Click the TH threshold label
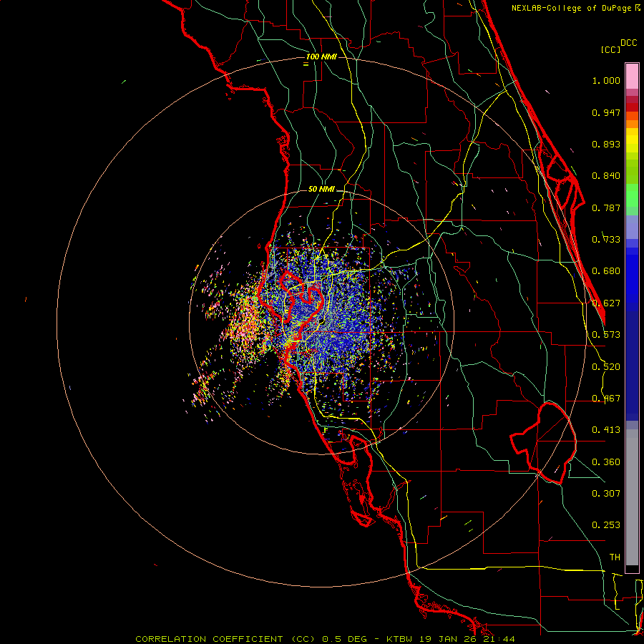 tap(615, 557)
